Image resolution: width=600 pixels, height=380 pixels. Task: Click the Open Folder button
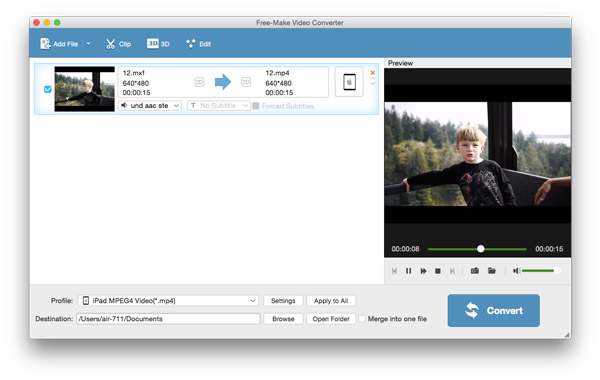(331, 319)
